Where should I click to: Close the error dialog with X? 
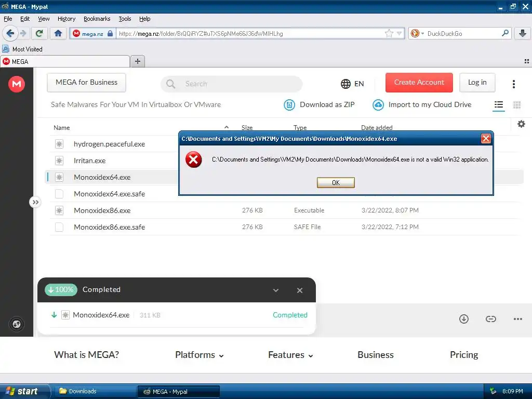[486, 138]
